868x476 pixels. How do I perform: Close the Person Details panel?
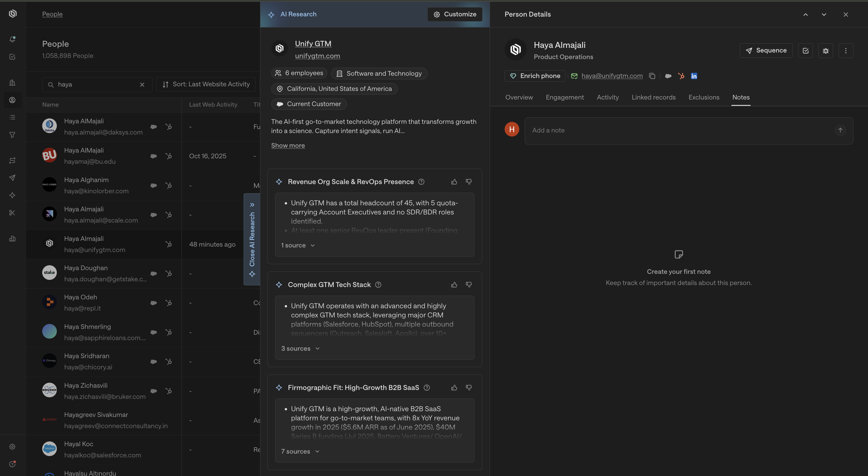846,14
